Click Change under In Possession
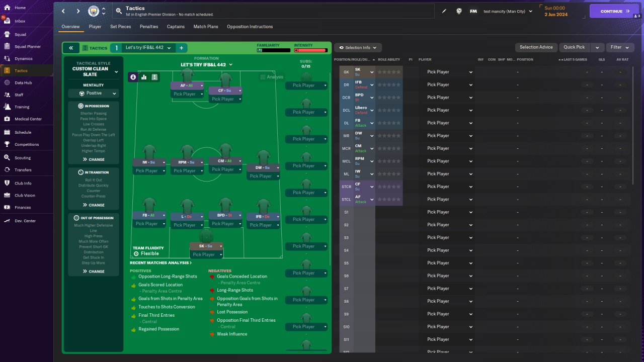The height and width of the screenshot is (362, 644). point(94,159)
